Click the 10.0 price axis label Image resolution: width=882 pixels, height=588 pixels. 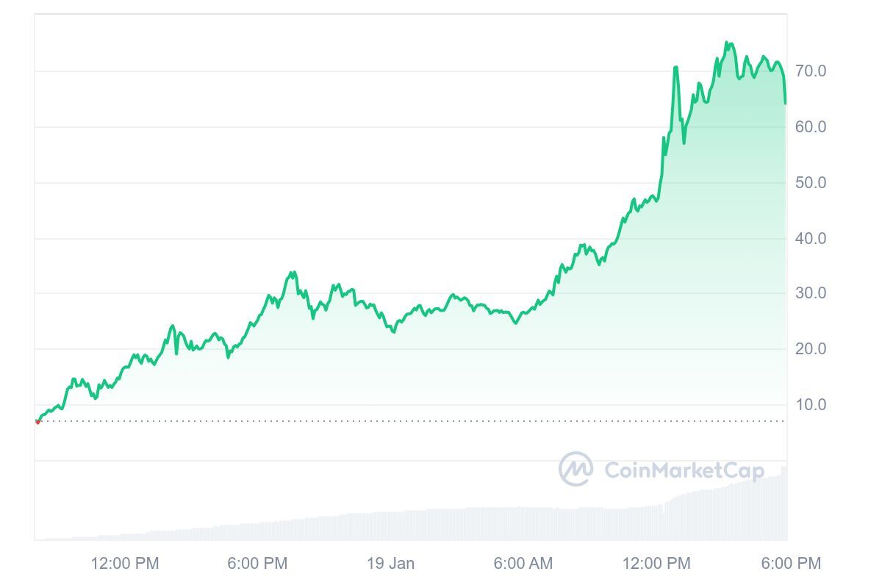[x=811, y=405]
